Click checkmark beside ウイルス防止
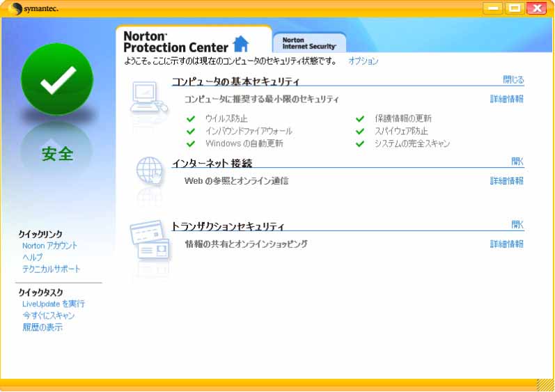 coord(191,118)
